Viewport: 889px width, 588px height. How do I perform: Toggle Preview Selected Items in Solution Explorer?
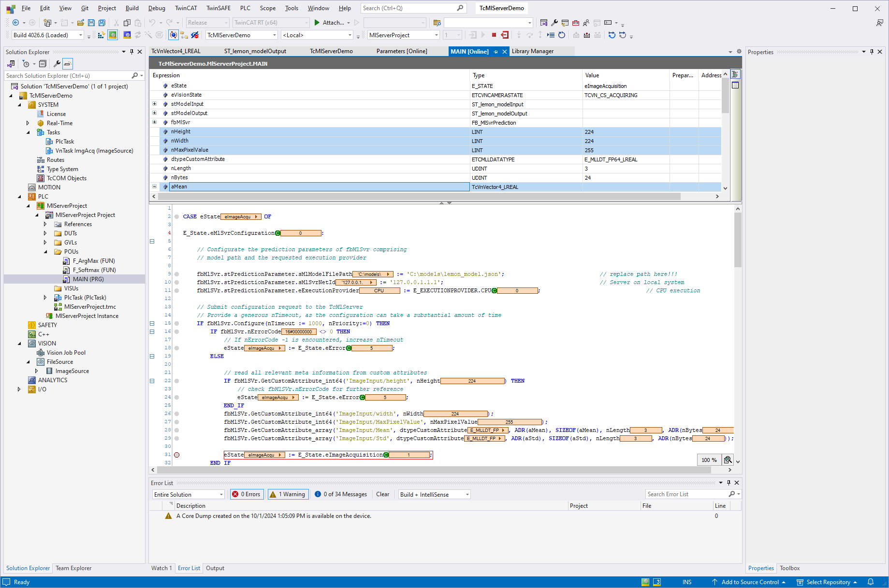(68, 64)
